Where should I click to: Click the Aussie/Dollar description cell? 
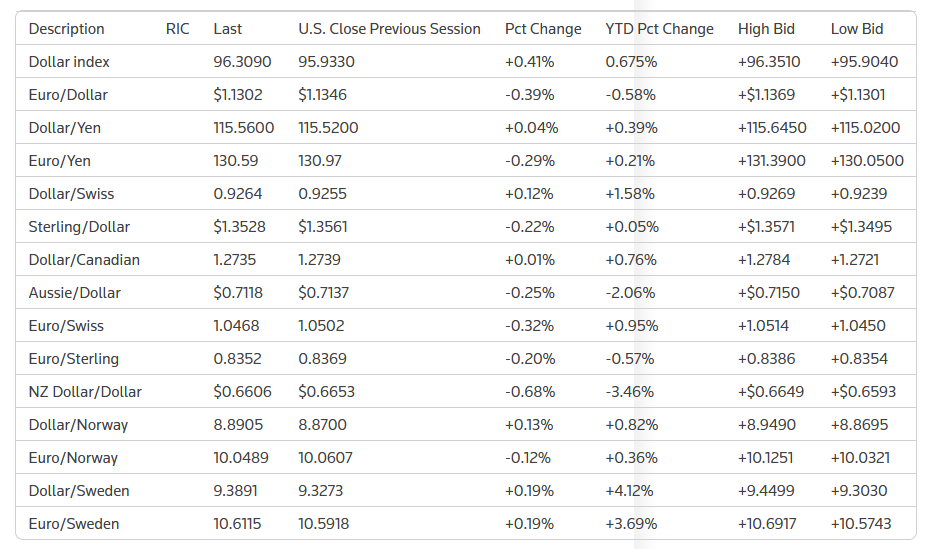[x=75, y=293]
